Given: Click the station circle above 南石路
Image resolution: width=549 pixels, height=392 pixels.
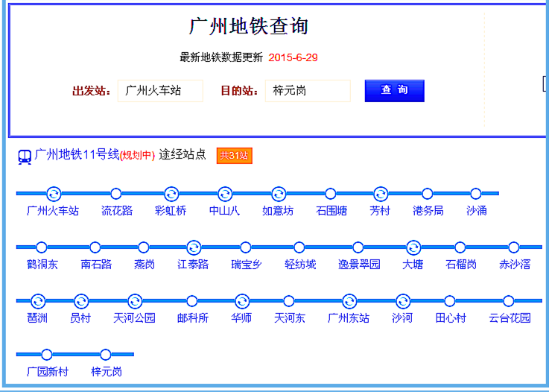Looking at the screenshot, I should coord(95,247).
